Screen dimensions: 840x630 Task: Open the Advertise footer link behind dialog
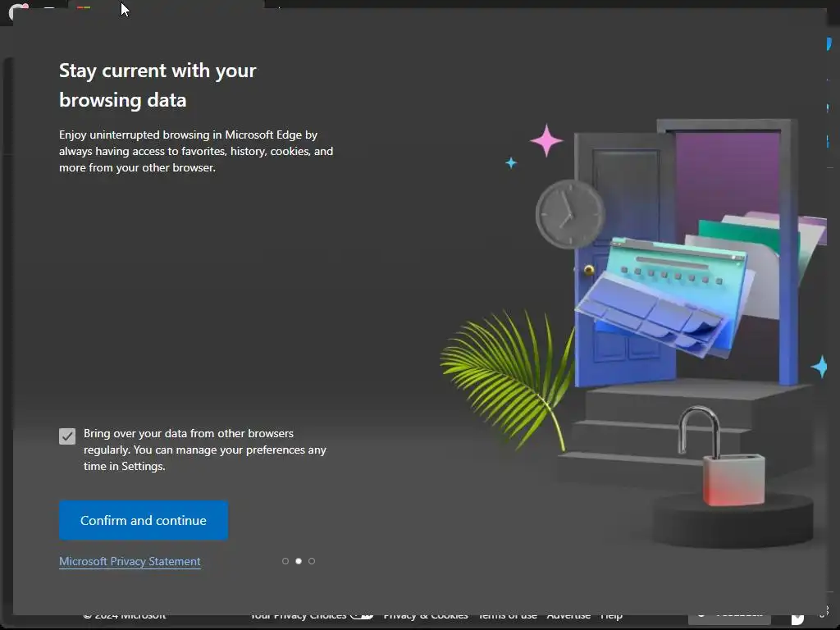point(568,616)
